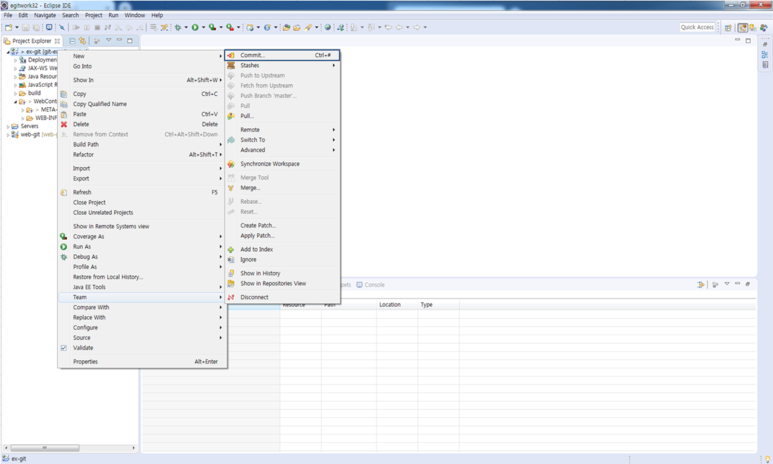773x464 pixels.
Task: Click the Show in Repositories View icon
Action: point(231,284)
